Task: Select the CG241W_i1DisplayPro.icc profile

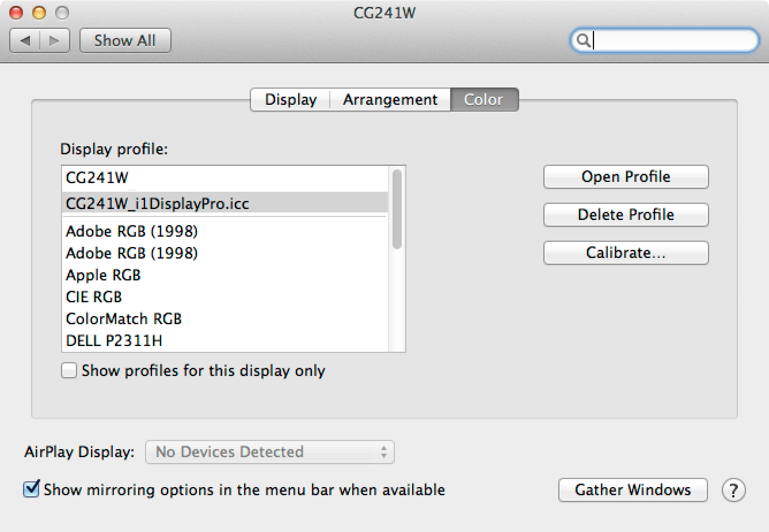Action: click(x=226, y=203)
